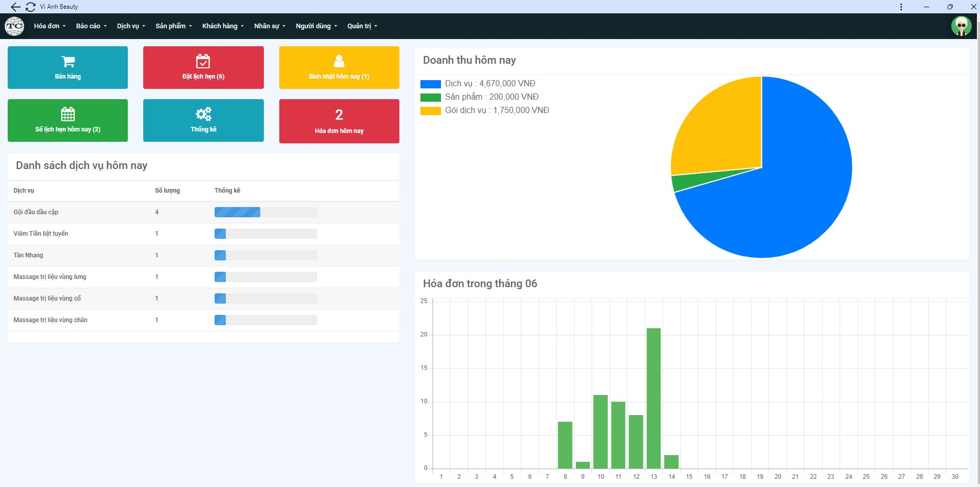
Task: Open the Thống kê tile label
Action: click(203, 129)
